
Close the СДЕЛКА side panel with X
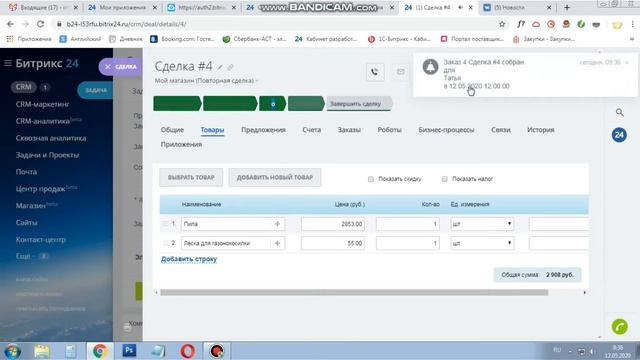(x=108, y=67)
